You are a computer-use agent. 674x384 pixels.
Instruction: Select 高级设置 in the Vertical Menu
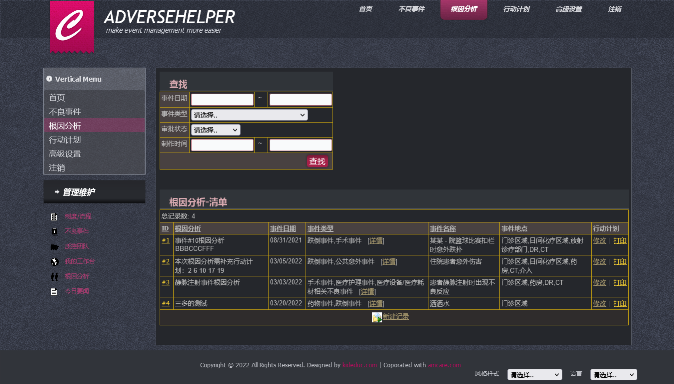pos(65,154)
